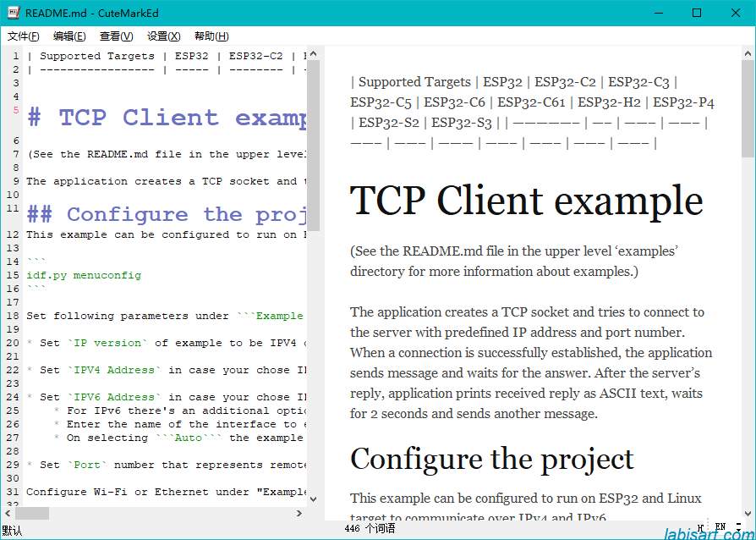
Task: Place cursor in '# TCP Client' heading source line
Action: (167, 118)
